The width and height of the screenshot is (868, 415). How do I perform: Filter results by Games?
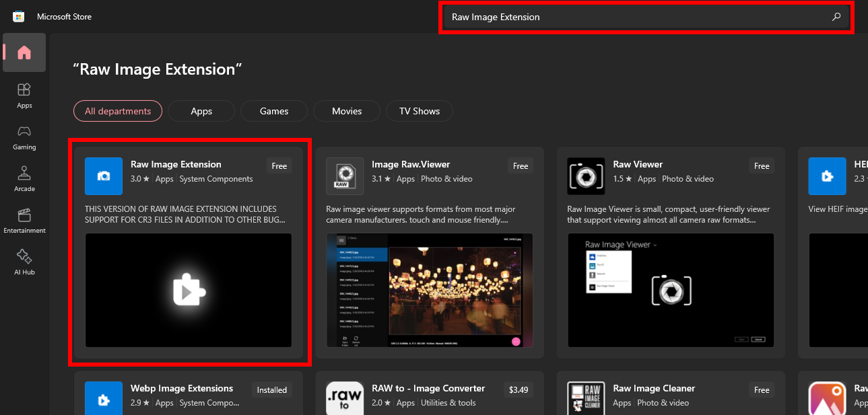[x=274, y=111]
